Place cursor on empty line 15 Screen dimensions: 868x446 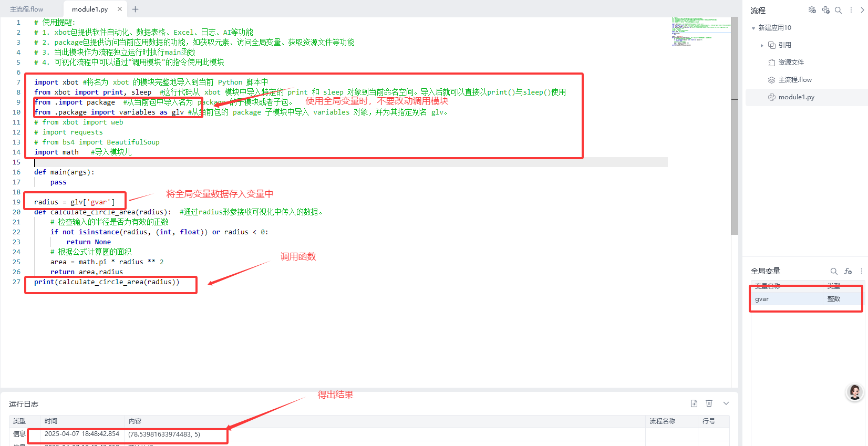pyautogui.click(x=351, y=162)
